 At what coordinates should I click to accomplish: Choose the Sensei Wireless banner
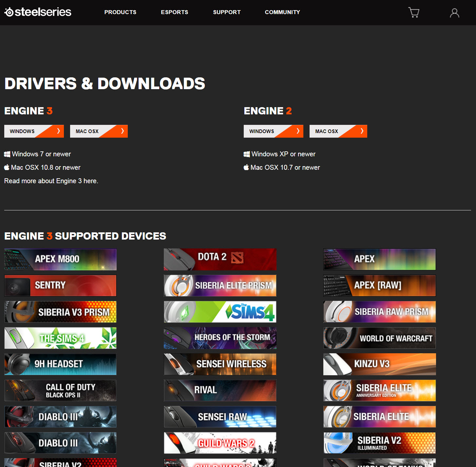(220, 364)
